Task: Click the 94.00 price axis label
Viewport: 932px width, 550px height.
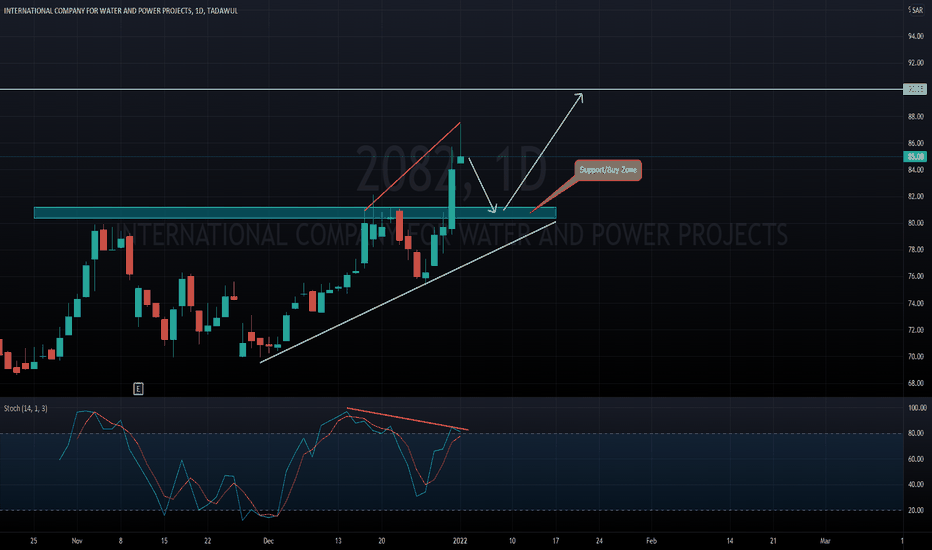Action: point(916,36)
